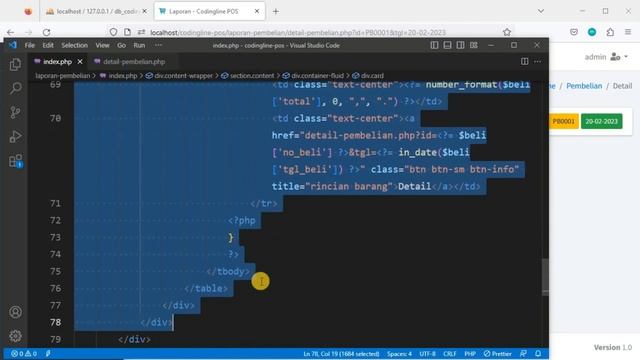Open the Go menu
Viewport: 640px width, 360px height.
click(x=121, y=45)
